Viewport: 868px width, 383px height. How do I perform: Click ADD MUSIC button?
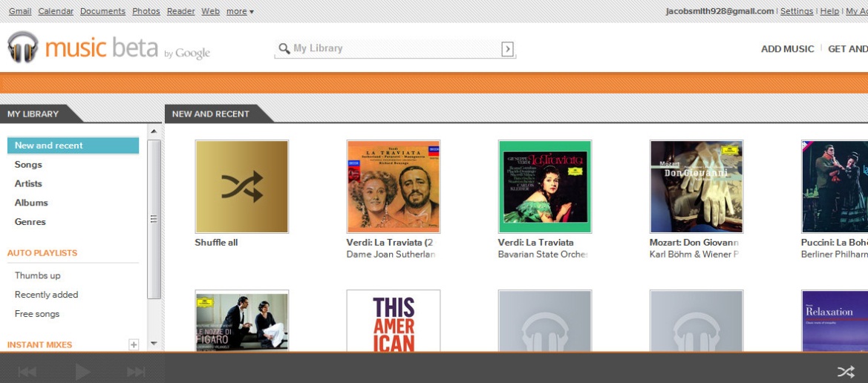click(x=787, y=49)
